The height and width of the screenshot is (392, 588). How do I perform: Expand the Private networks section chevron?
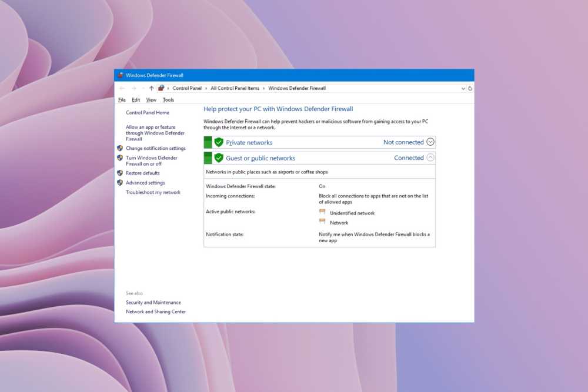(x=430, y=142)
